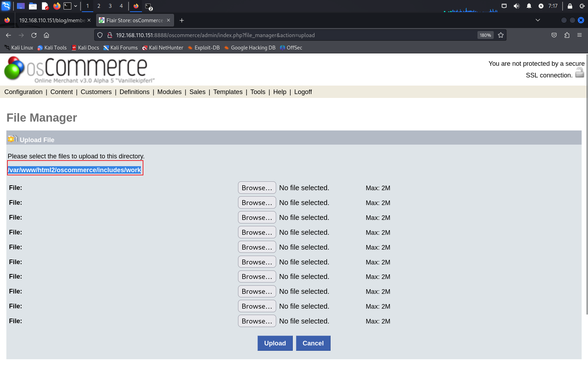Open the Kali NetHunter bookmark
This screenshot has height=367, width=588.
[x=162, y=48]
